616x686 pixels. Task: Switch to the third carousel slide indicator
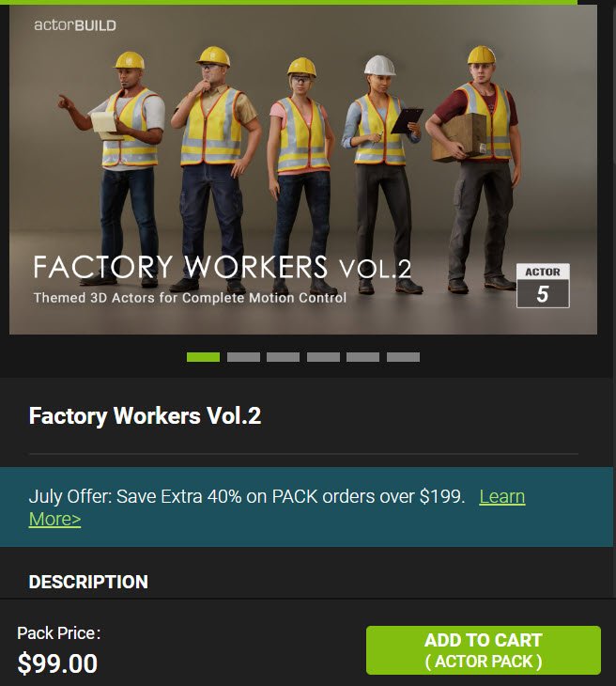coord(284,357)
